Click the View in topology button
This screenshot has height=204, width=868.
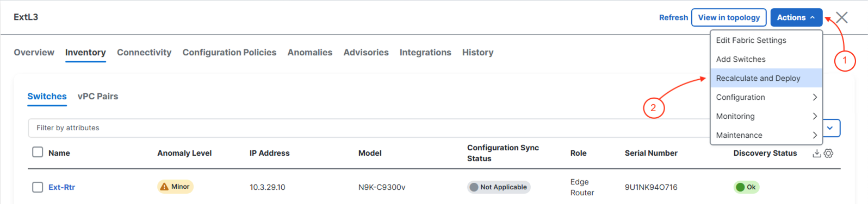(729, 17)
